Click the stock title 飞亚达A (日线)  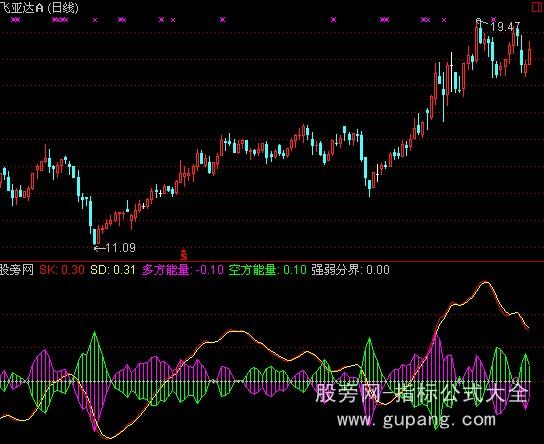click(39, 8)
